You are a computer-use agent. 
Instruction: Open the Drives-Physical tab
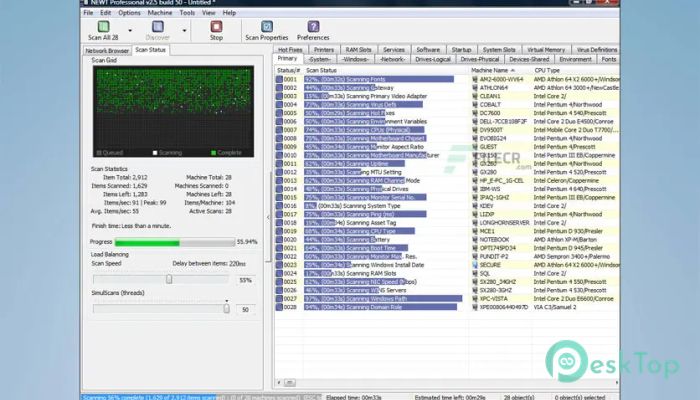pos(480,59)
